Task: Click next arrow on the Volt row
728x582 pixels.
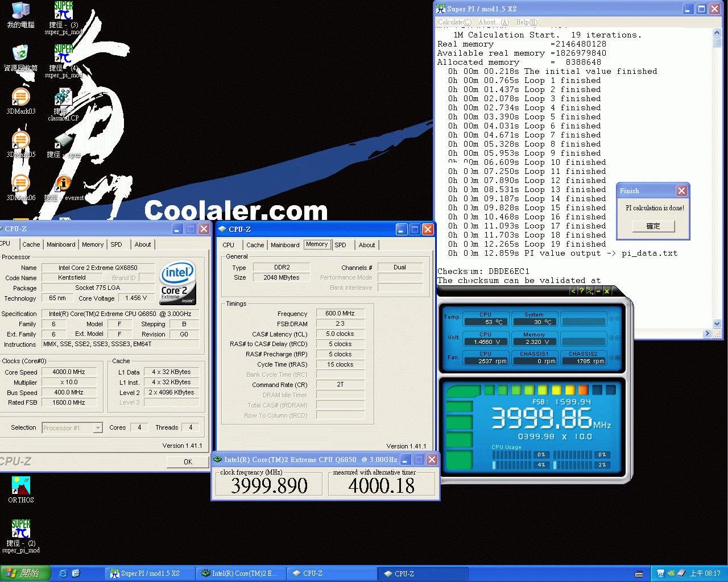Action: (618, 338)
